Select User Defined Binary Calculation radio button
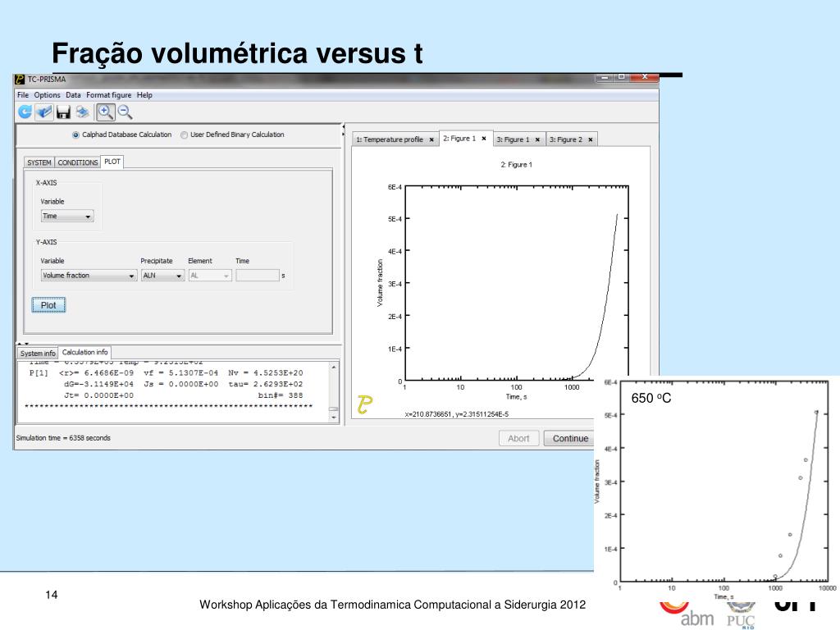The height and width of the screenshot is (630, 840). pos(185,135)
